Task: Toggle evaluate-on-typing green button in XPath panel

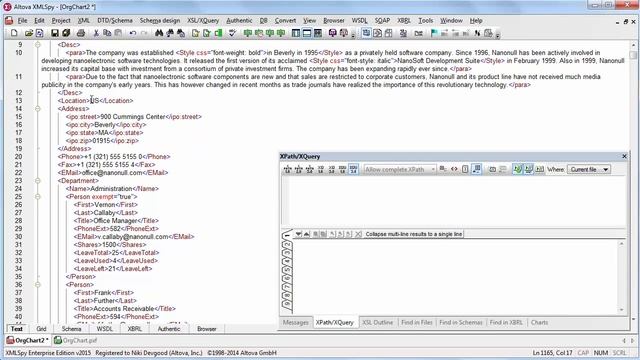Action: [x=518, y=169]
